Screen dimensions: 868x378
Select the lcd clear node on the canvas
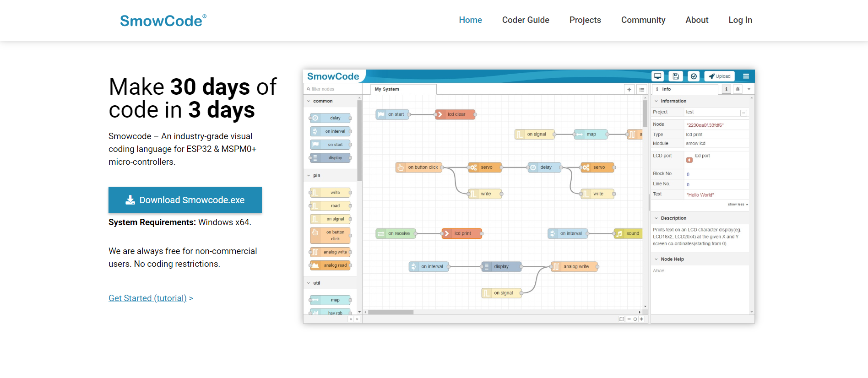[455, 114]
